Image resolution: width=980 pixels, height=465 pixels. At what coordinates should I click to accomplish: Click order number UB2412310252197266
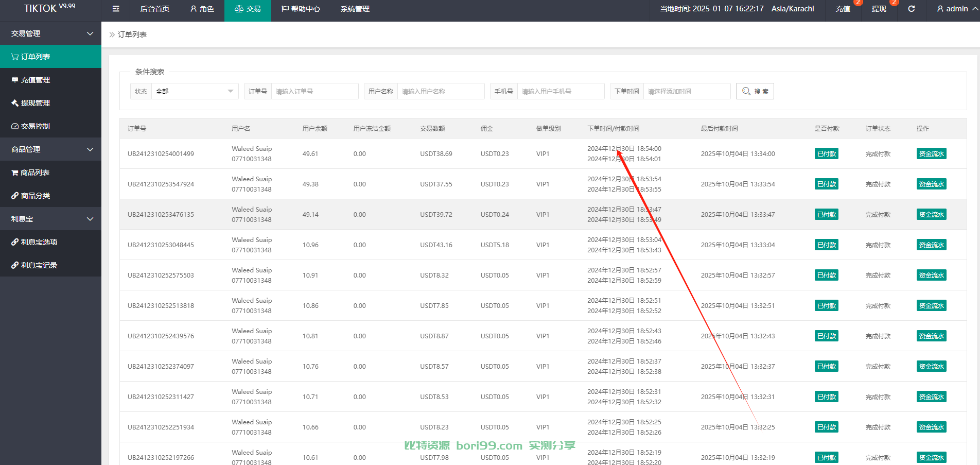pyautogui.click(x=161, y=457)
